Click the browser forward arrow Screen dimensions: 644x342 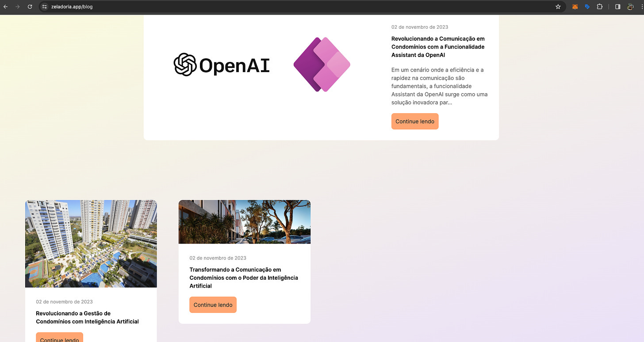[x=18, y=7]
